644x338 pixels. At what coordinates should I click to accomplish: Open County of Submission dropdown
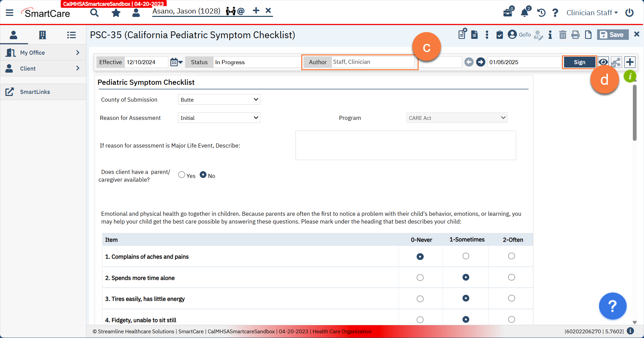219,100
